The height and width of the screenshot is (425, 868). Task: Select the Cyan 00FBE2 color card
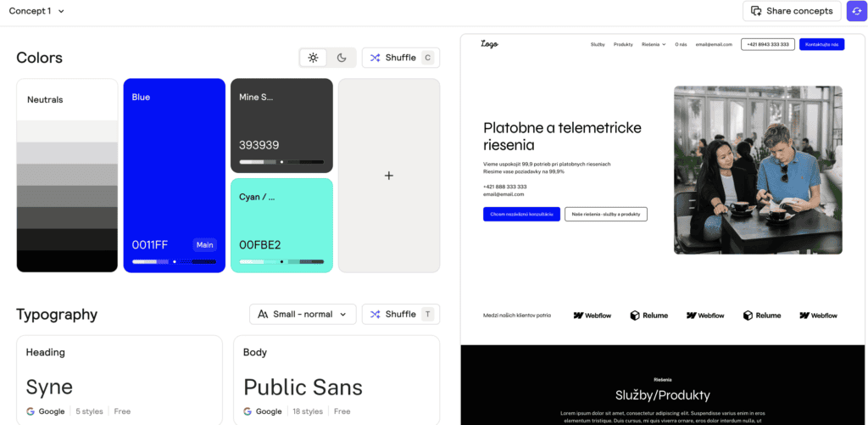tap(281, 225)
